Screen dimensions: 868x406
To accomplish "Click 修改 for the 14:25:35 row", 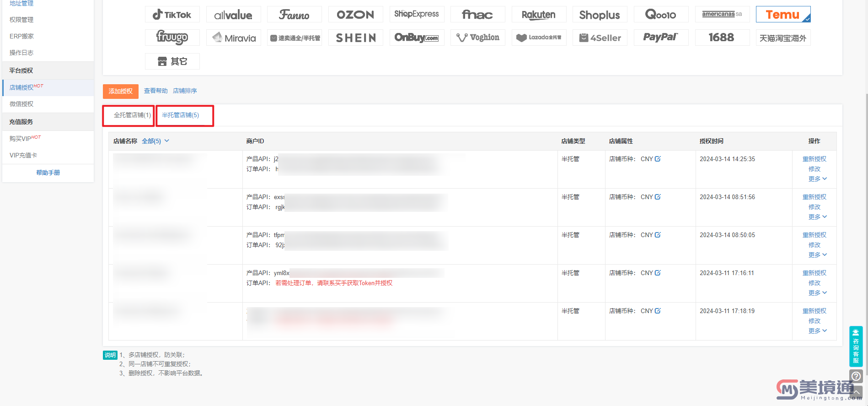I will tap(814, 169).
